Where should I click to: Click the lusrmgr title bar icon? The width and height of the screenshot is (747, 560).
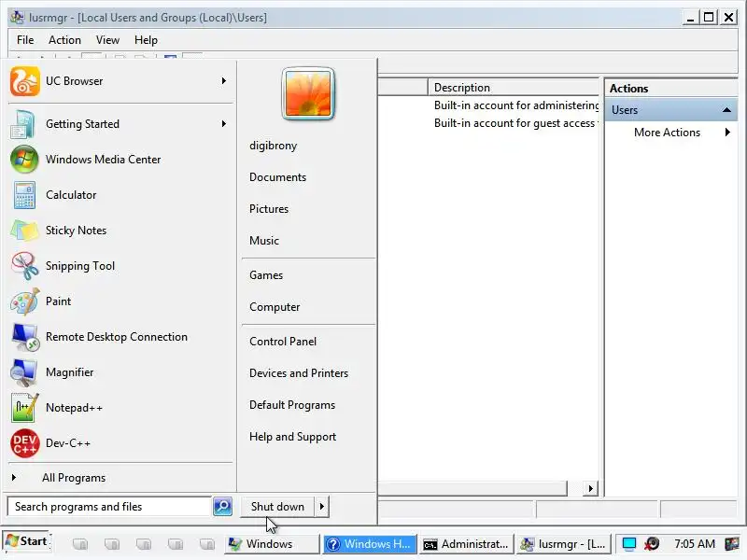point(17,17)
